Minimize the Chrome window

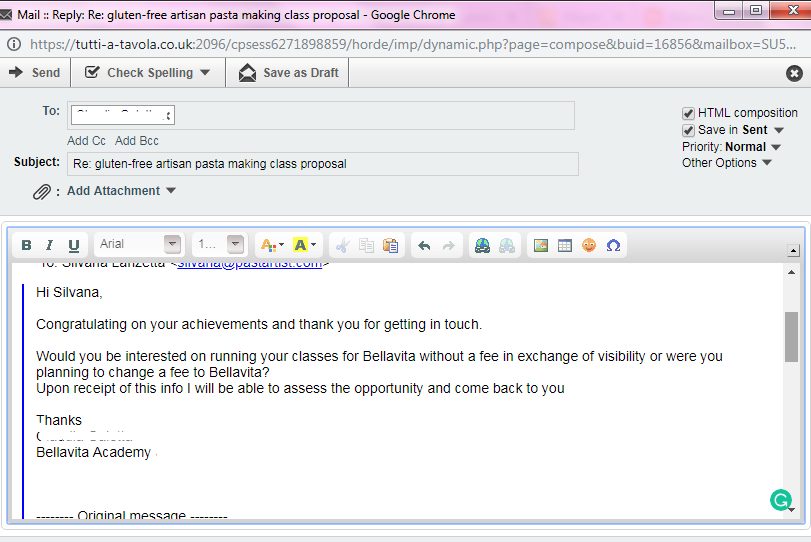[729, 10]
